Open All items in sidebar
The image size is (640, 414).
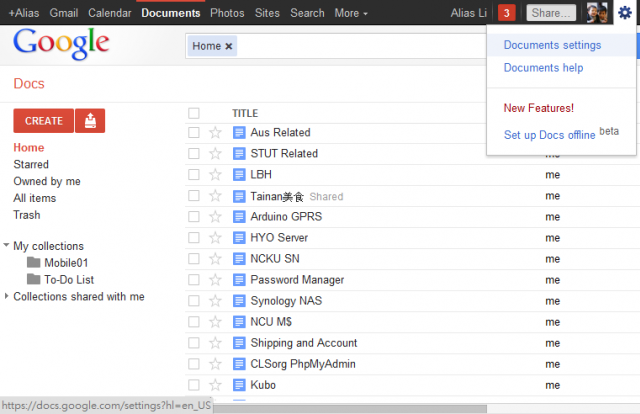(35, 198)
